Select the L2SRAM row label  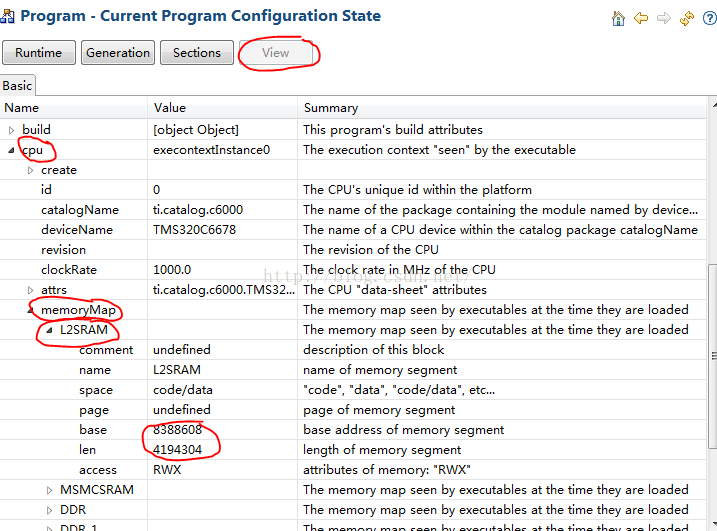[84, 330]
